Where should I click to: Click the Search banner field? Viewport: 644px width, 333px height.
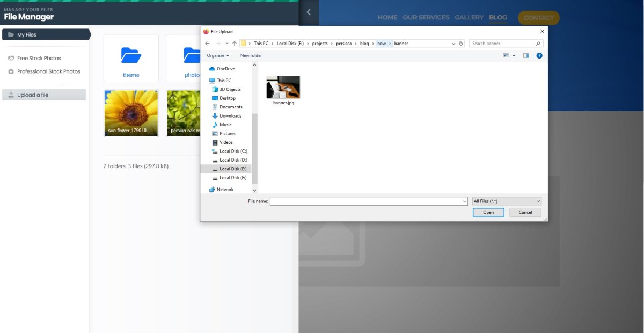point(503,44)
